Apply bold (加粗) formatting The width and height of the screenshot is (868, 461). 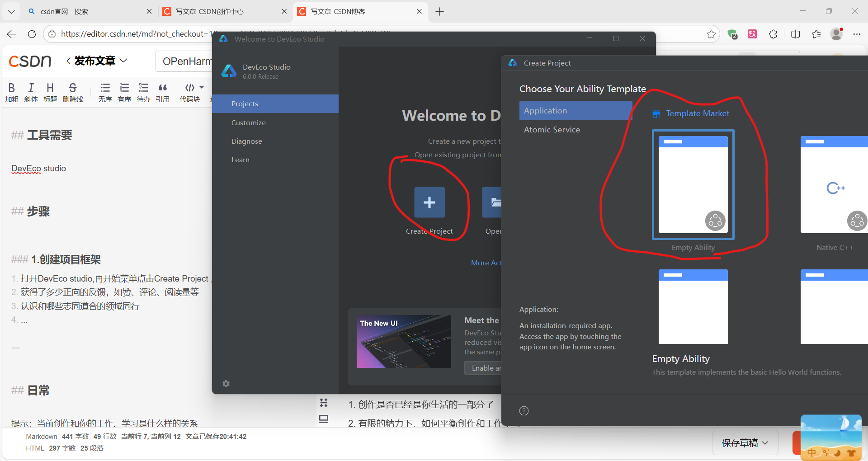tap(12, 93)
